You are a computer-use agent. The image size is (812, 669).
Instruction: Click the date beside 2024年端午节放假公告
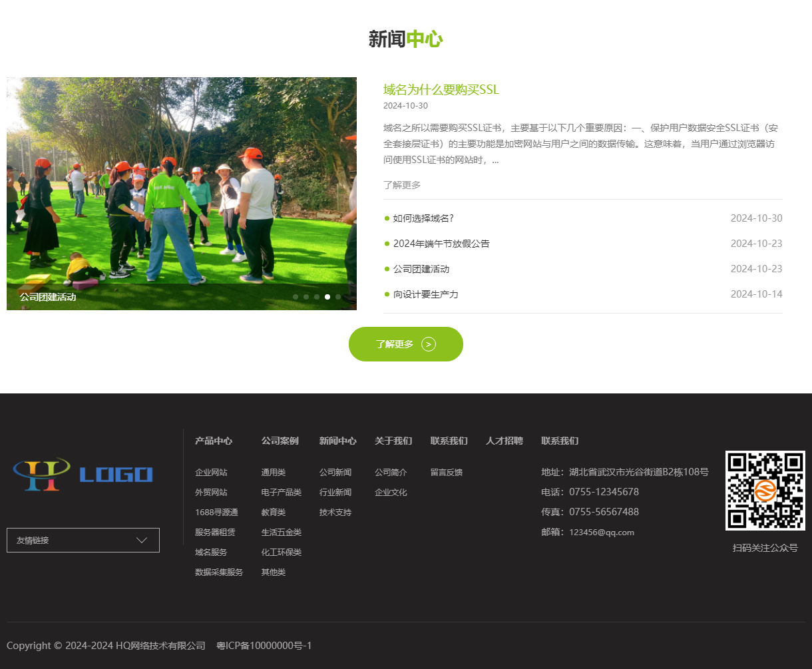pyautogui.click(x=757, y=244)
